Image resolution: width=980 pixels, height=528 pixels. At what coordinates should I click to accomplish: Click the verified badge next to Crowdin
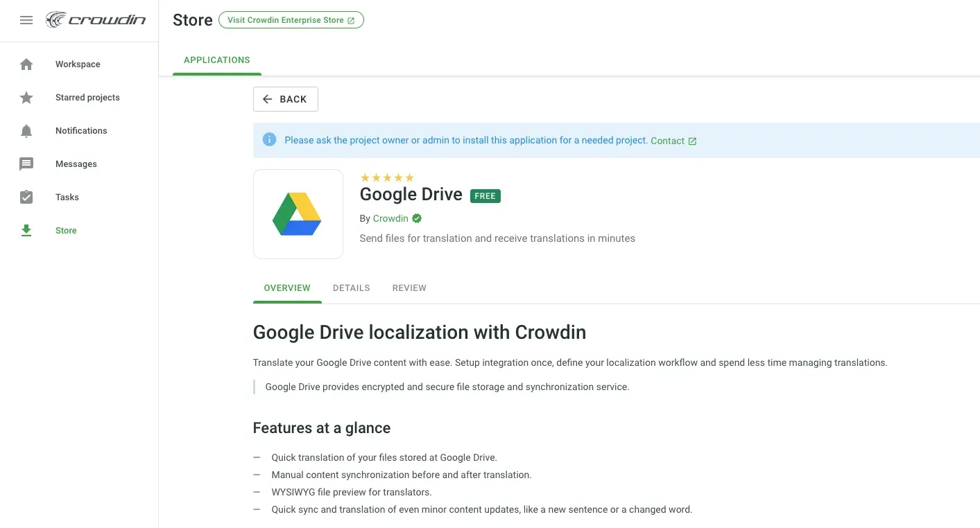point(416,218)
